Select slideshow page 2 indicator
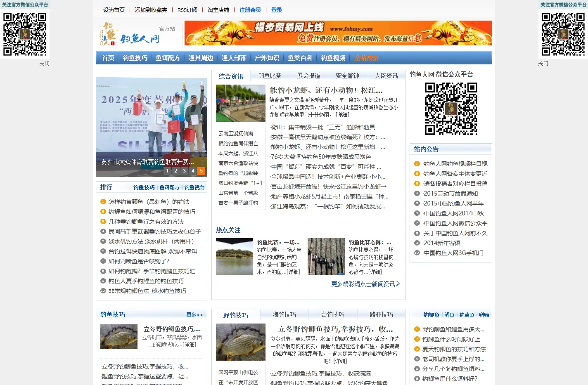This screenshot has width=588, height=385. click(176, 170)
